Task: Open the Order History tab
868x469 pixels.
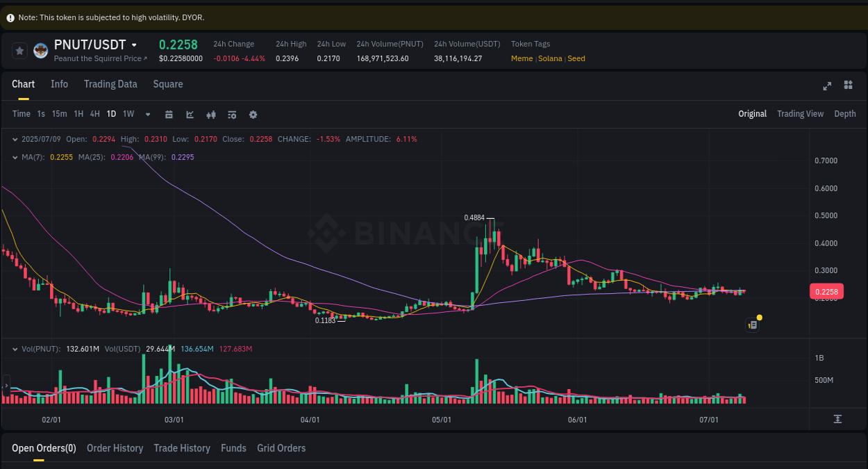Action: [115, 448]
